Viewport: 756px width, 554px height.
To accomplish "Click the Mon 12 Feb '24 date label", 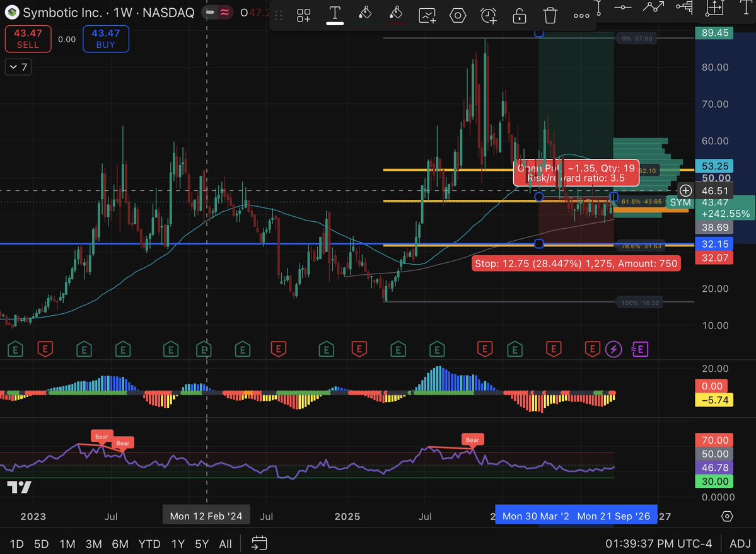I will pyautogui.click(x=206, y=516).
